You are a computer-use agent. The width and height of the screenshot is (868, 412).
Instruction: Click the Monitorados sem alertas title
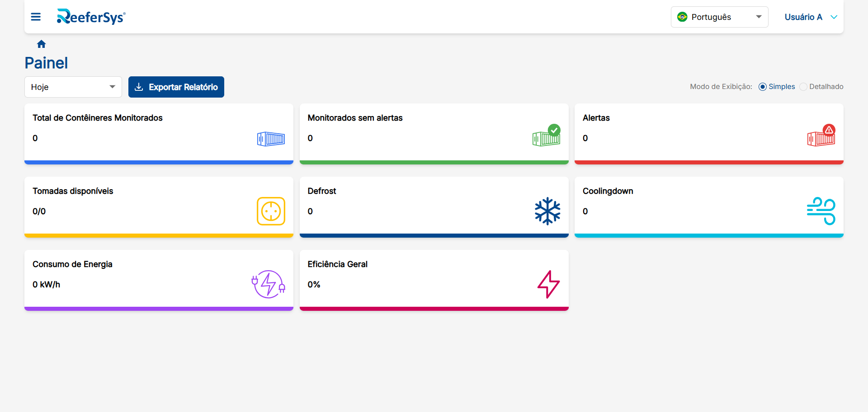(x=355, y=118)
